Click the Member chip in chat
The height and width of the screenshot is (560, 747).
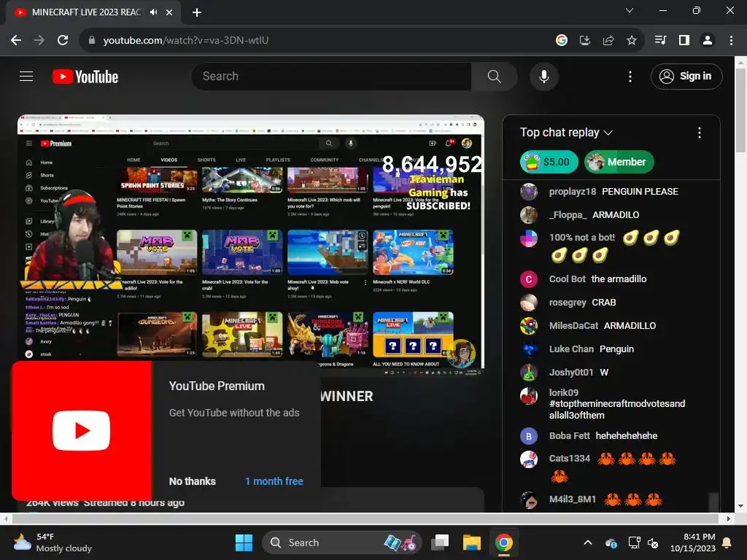coord(619,162)
